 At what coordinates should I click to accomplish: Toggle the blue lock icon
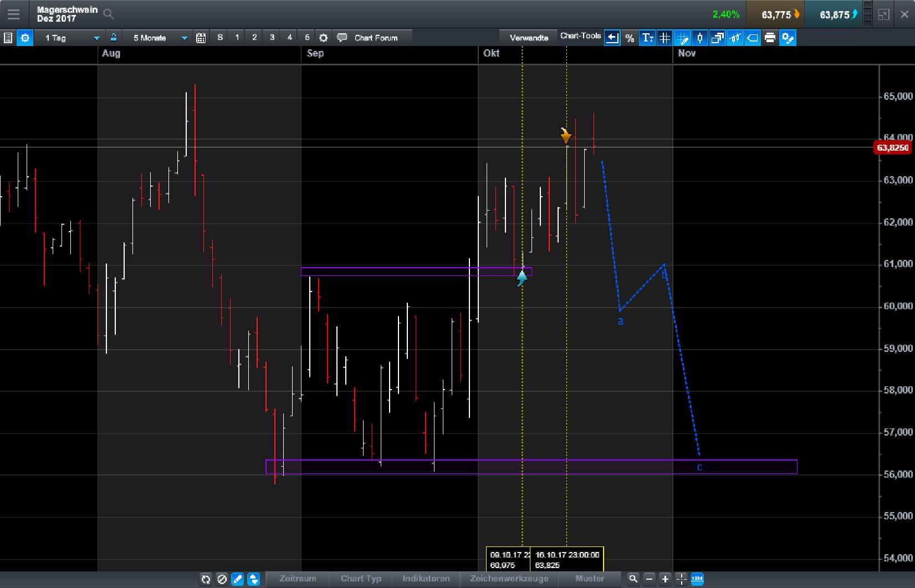[x=114, y=38]
